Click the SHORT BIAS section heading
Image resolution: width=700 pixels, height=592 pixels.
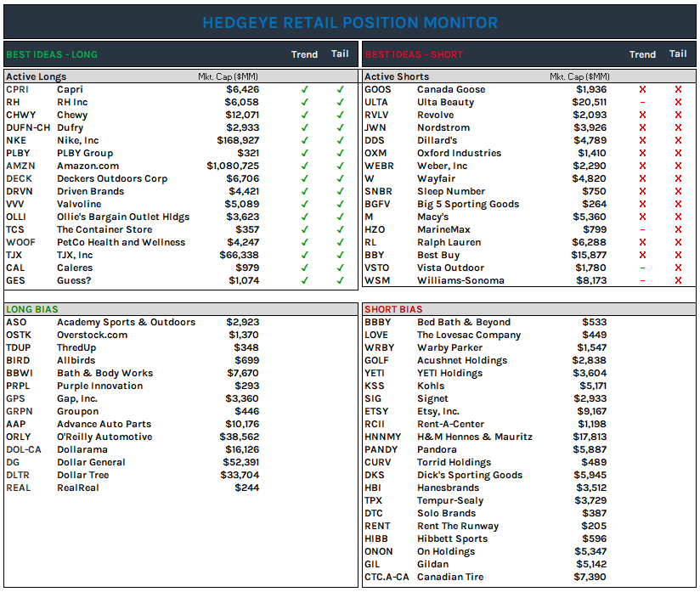[393, 309]
